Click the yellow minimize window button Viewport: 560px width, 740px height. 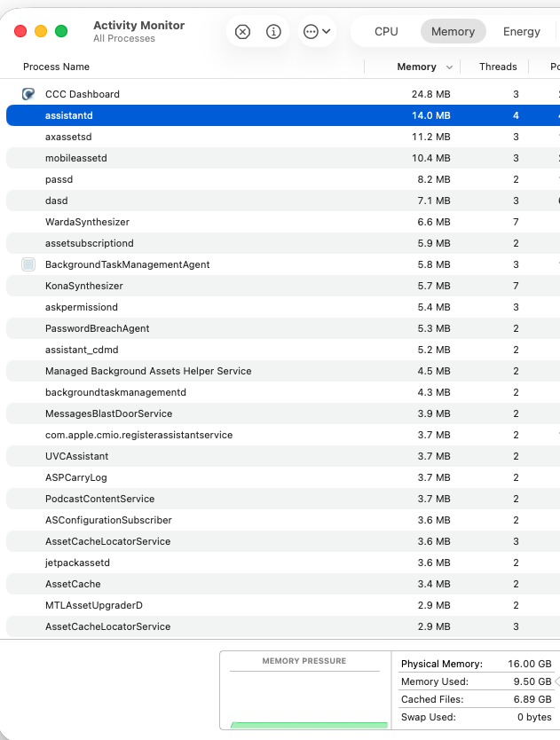click(x=41, y=31)
